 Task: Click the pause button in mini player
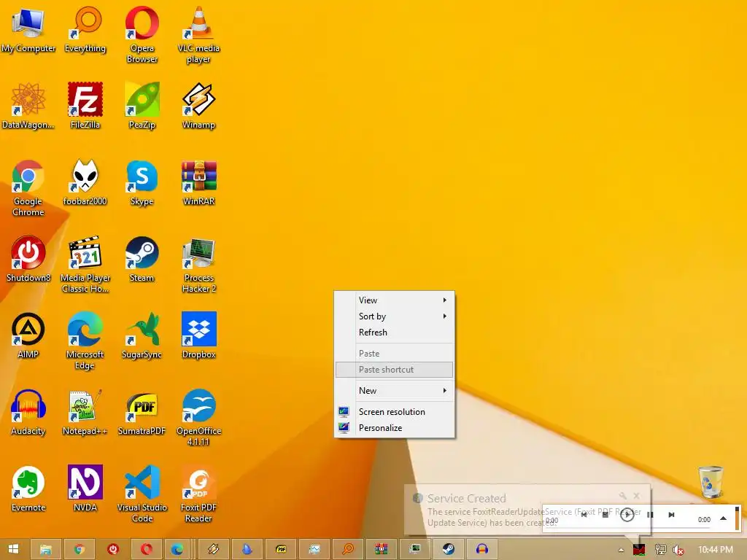click(x=650, y=515)
